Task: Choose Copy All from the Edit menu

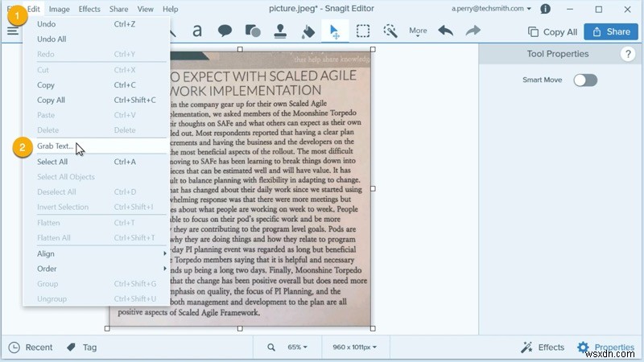Action: click(97, 100)
